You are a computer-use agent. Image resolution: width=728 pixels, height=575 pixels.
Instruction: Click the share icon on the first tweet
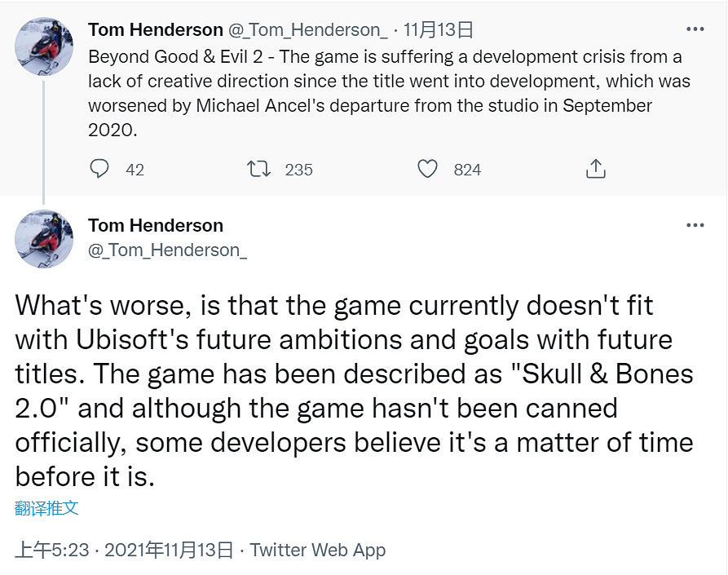pyautogui.click(x=596, y=169)
